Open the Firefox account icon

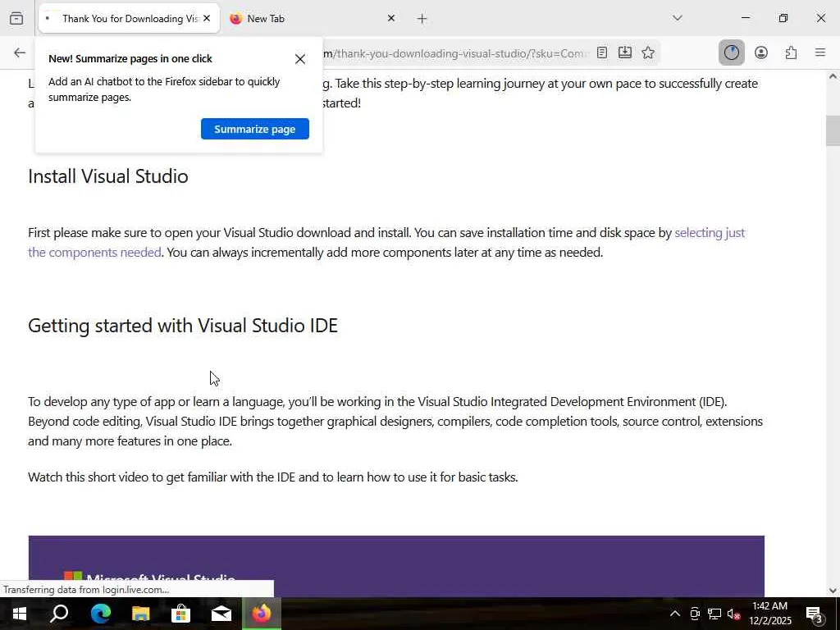tap(761, 52)
